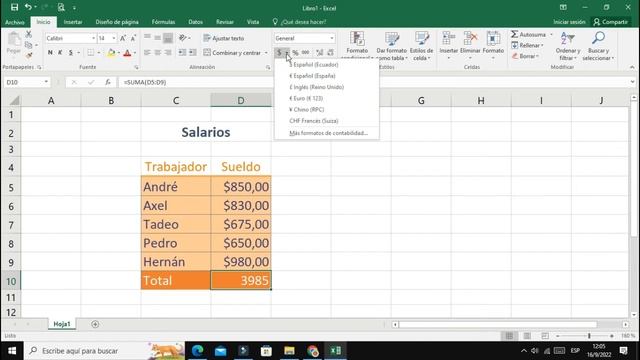The image size is (640, 360).
Task: Switch to Diseño de página tab
Action: [x=117, y=22]
